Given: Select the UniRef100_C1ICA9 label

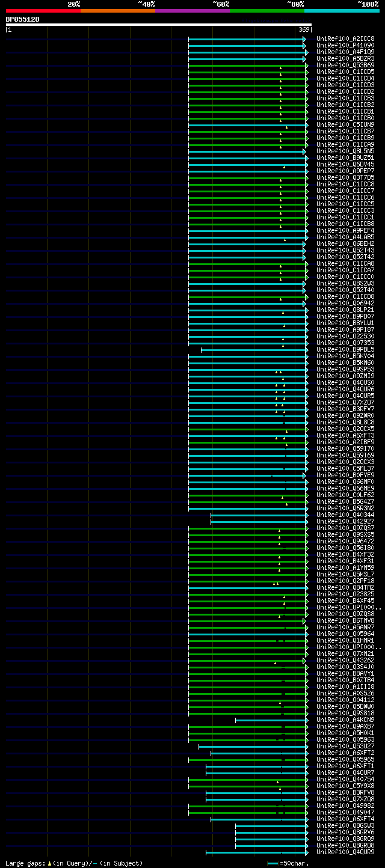Looking at the screenshot, I should pos(345,144).
